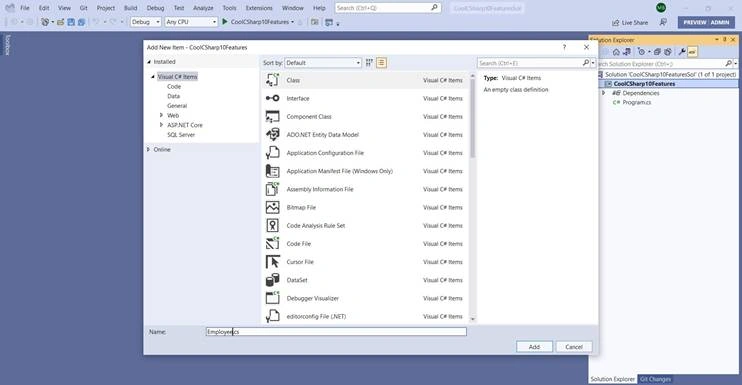
Task: Click Save All icon in main toolbar
Action: tap(81, 22)
